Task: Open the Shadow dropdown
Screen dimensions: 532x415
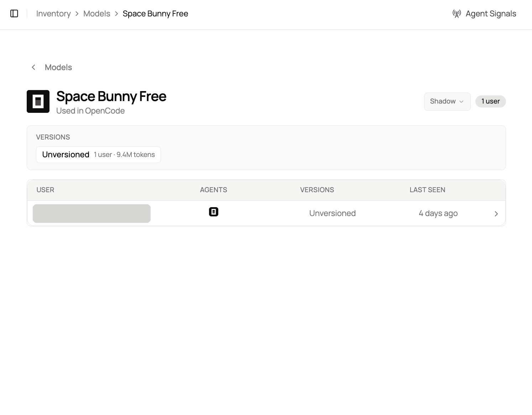Action: (x=447, y=101)
